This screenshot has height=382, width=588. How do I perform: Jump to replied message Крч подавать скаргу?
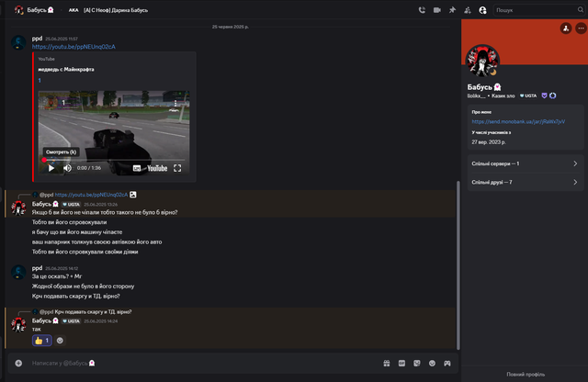[93, 312]
